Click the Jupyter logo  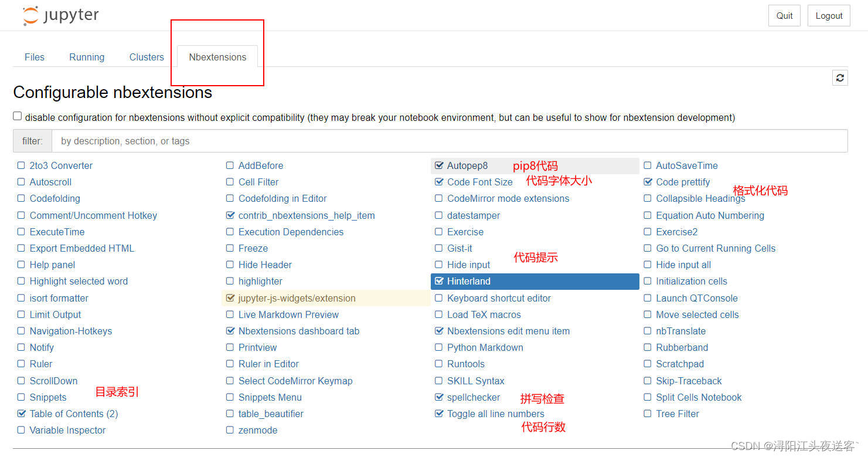coord(60,16)
